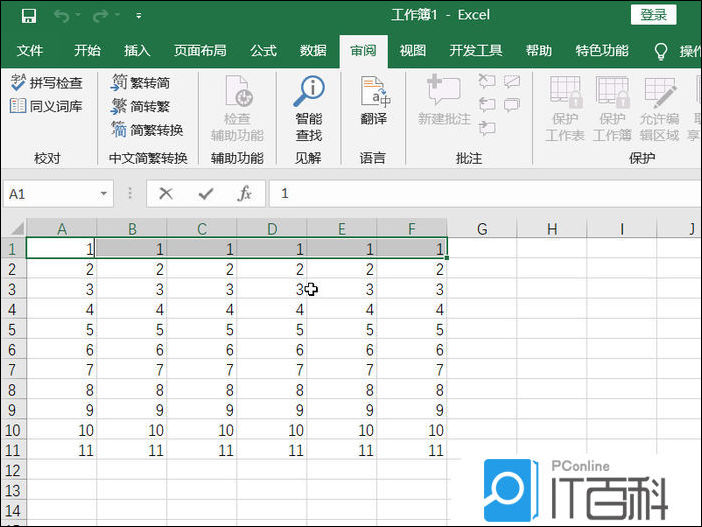The height and width of the screenshot is (527, 702).
Task: Click the previous comment icon
Action: [487, 105]
